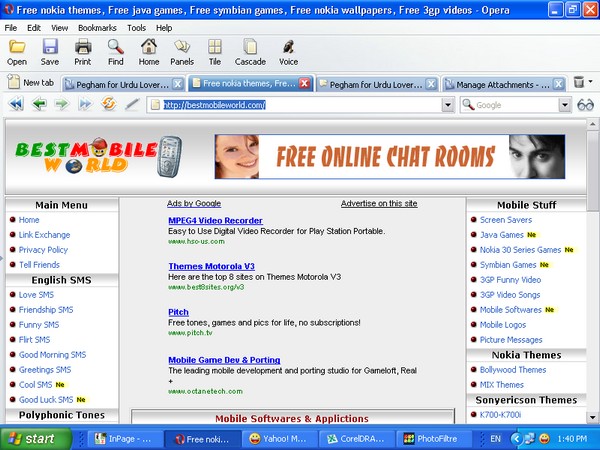Open the Symbian Games link

[508, 264]
